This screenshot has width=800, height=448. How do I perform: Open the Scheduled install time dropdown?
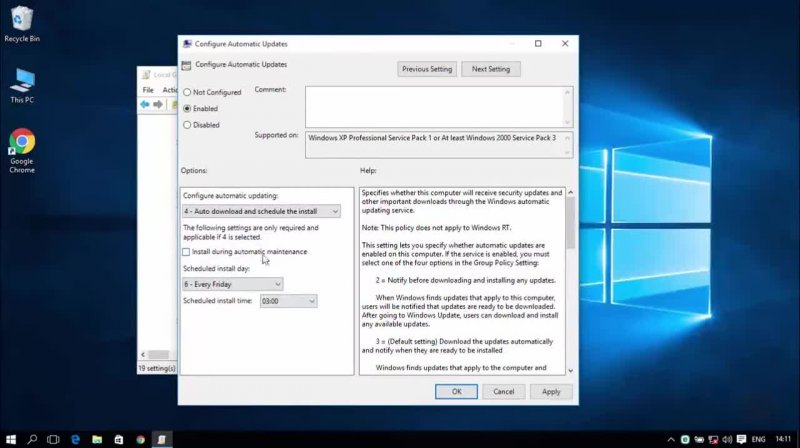[x=288, y=301]
